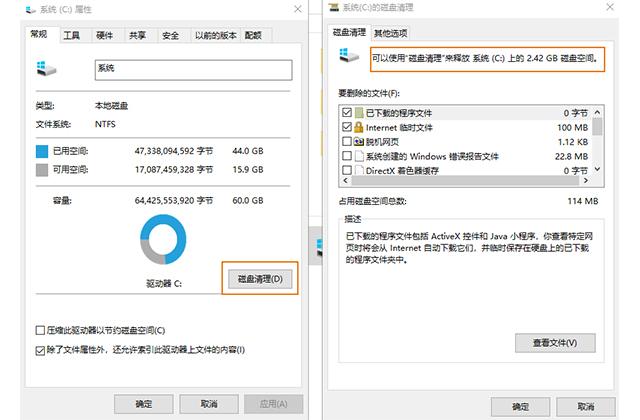Click the Disk Cleanup title bar icon

point(334,7)
